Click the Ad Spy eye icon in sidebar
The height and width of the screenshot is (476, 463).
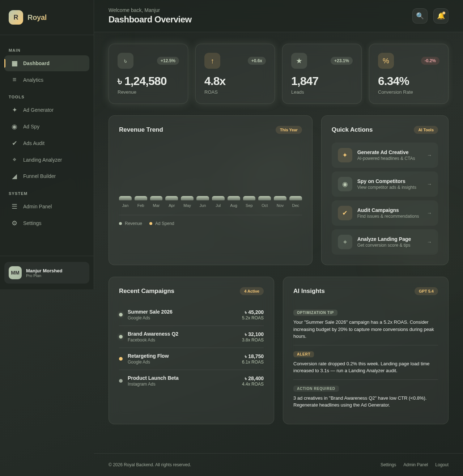[14, 127]
